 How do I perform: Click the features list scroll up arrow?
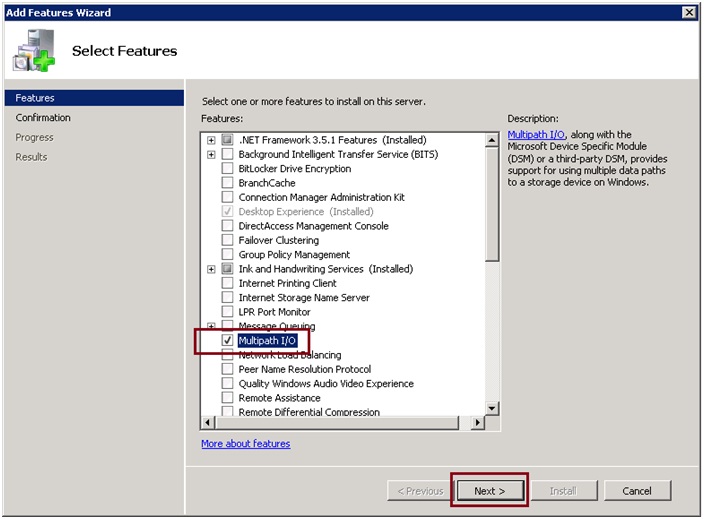(x=492, y=141)
